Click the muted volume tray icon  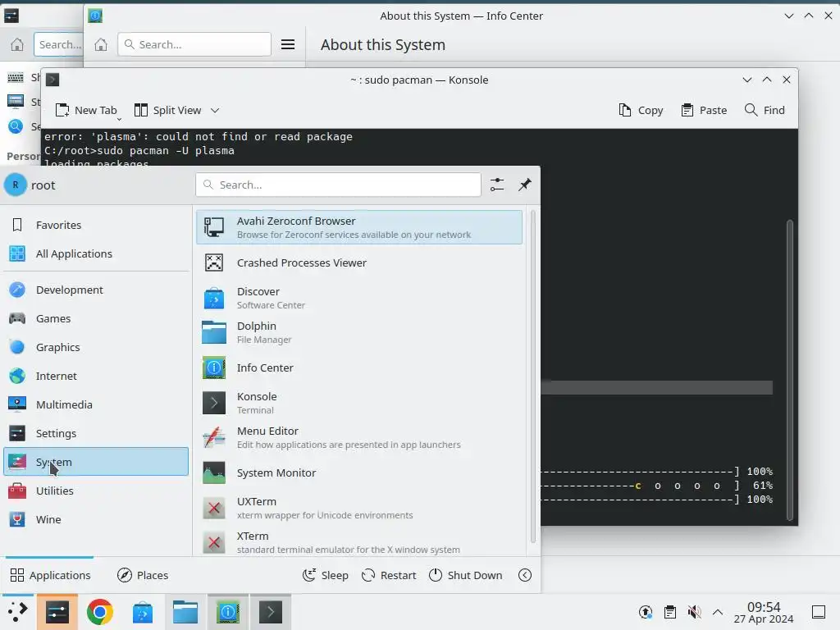(x=694, y=612)
